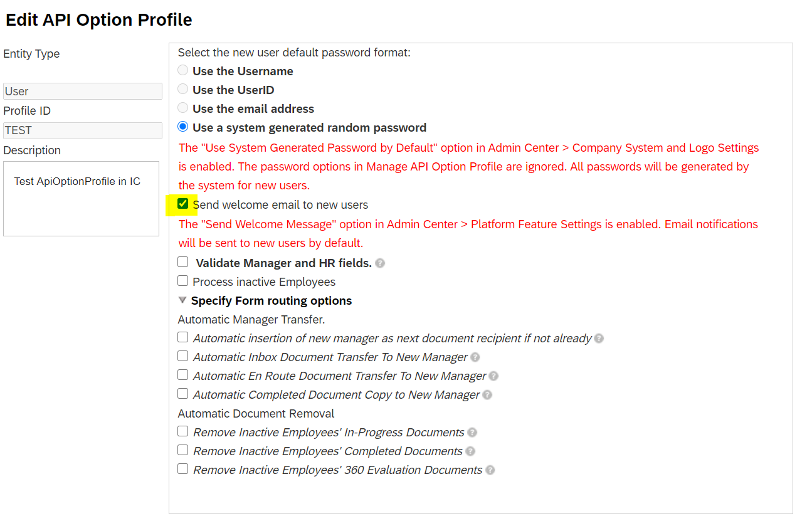Select Use the UserID radio option

pyautogui.click(x=182, y=89)
